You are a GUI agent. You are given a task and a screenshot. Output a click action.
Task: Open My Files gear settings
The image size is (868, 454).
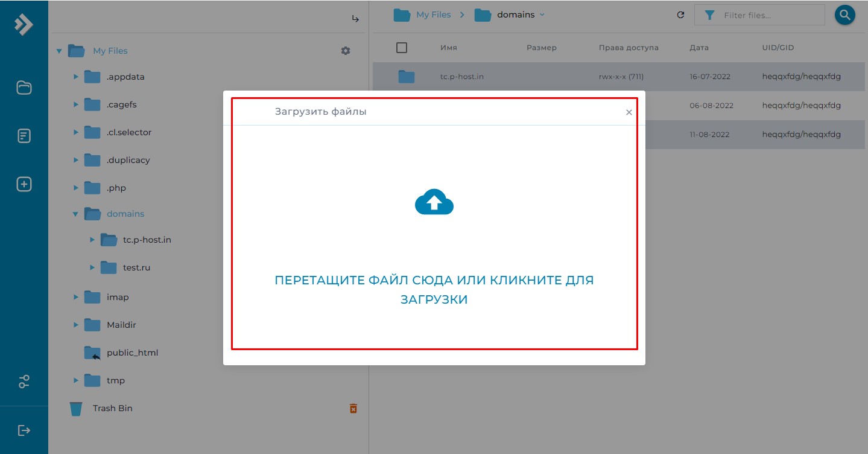click(x=346, y=51)
